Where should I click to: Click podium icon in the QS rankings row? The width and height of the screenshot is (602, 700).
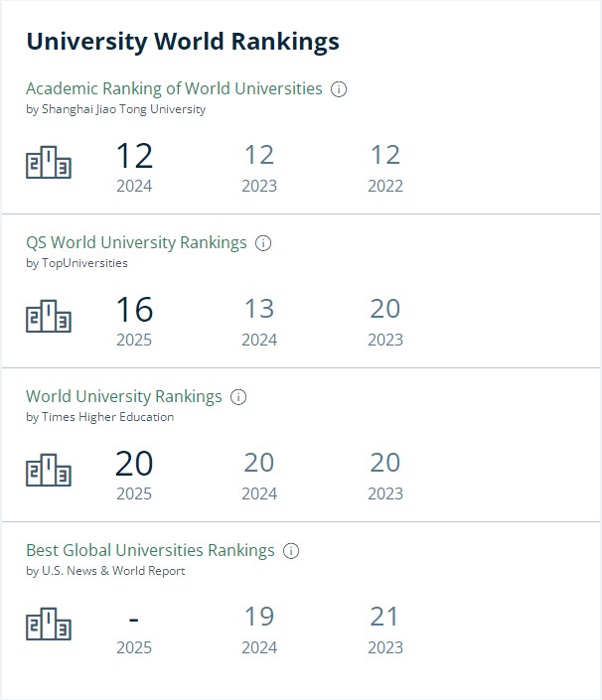49,316
